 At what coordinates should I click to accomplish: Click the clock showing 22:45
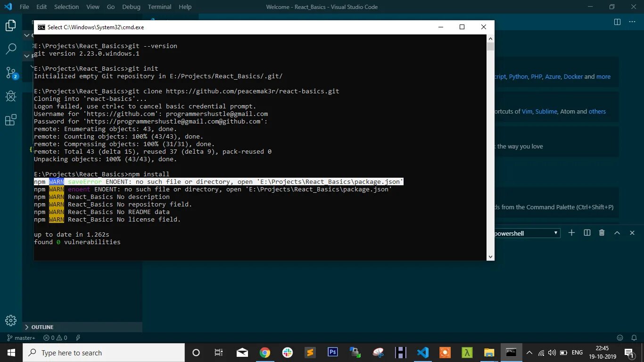click(602, 348)
